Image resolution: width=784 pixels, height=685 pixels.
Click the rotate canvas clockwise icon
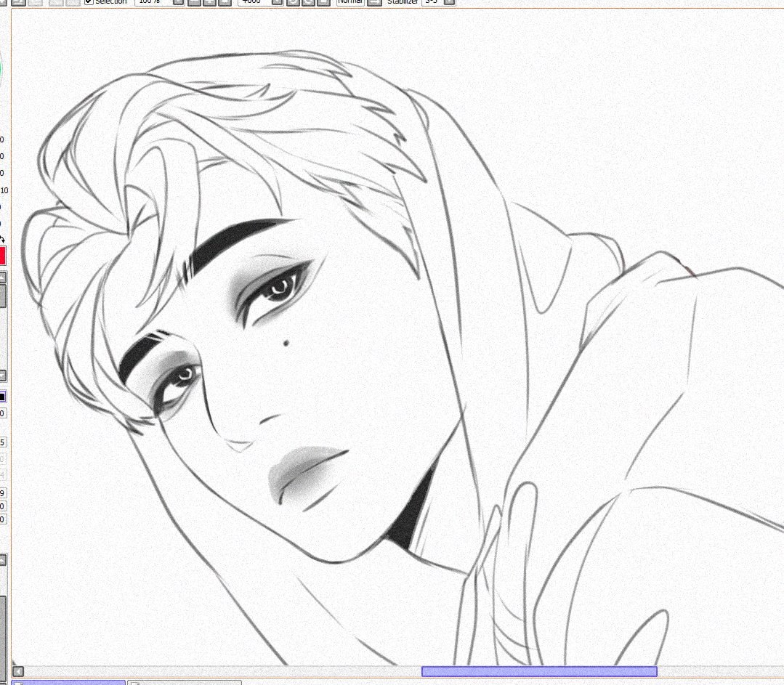(308, 2)
